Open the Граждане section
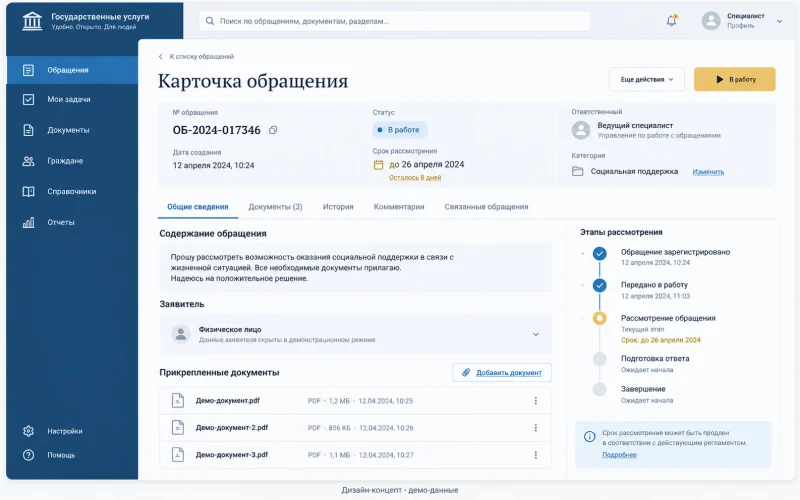800x500 pixels. (72, 161)
